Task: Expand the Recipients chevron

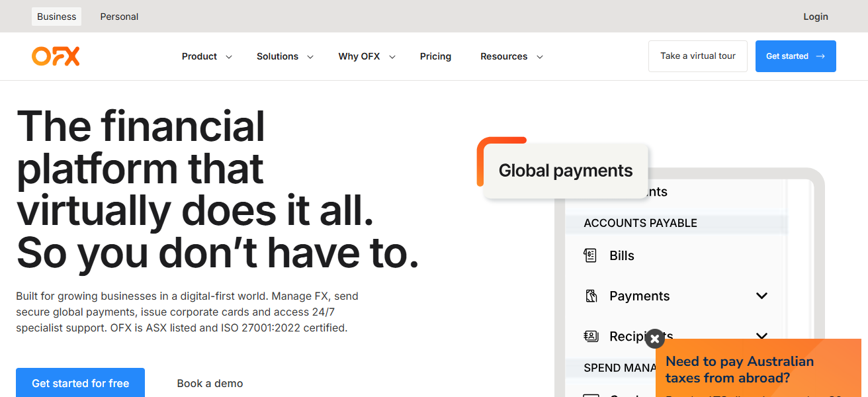Action: pyautogui.click(x=761, y=335)
